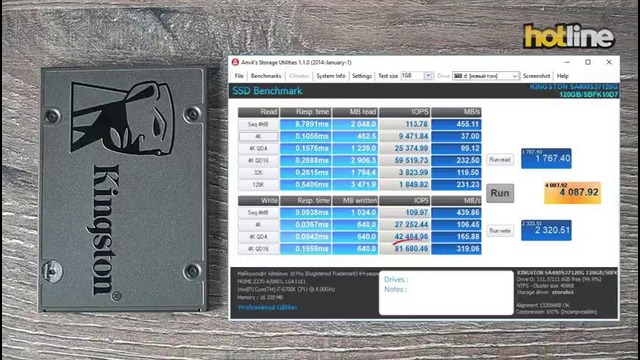Expand the Drive selection dropdown
The width and height of the screenshot is (640, 360).
tap(514, 76)
